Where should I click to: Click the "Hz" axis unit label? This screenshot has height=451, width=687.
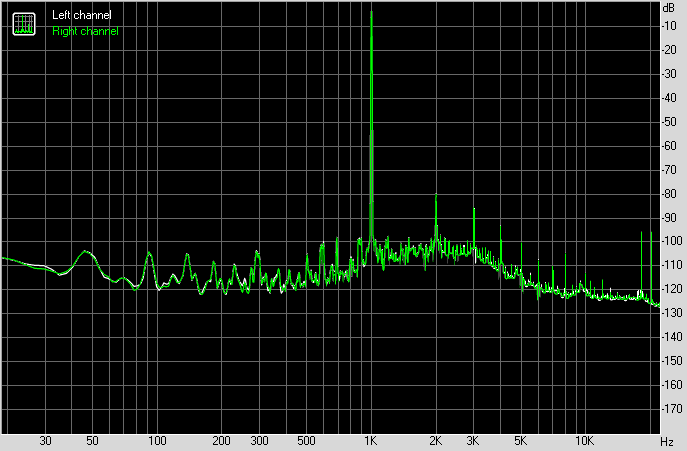coord(666,441)
